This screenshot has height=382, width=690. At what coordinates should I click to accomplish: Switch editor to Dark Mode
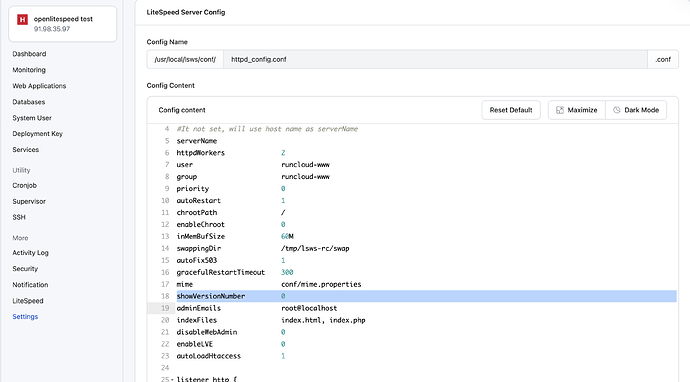pos(636,110)
